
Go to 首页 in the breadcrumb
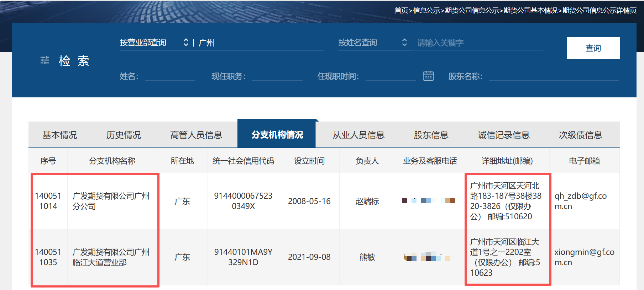(401, 10)
